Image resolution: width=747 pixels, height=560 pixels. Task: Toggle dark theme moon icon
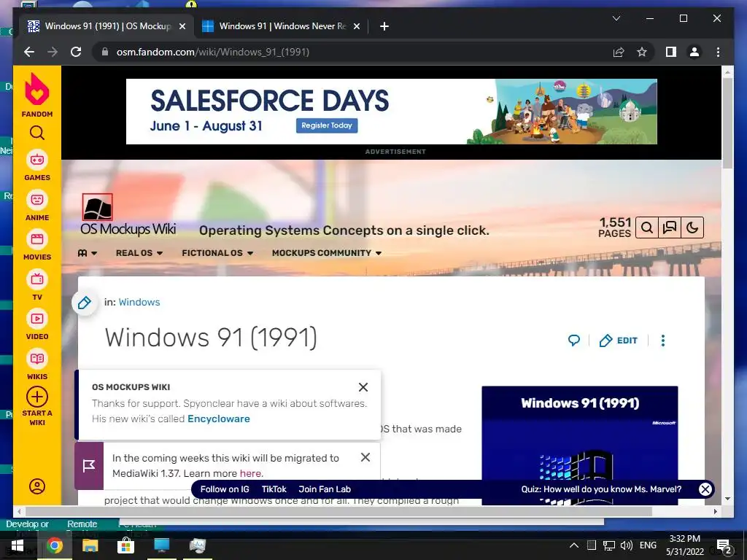click(692, 227)
